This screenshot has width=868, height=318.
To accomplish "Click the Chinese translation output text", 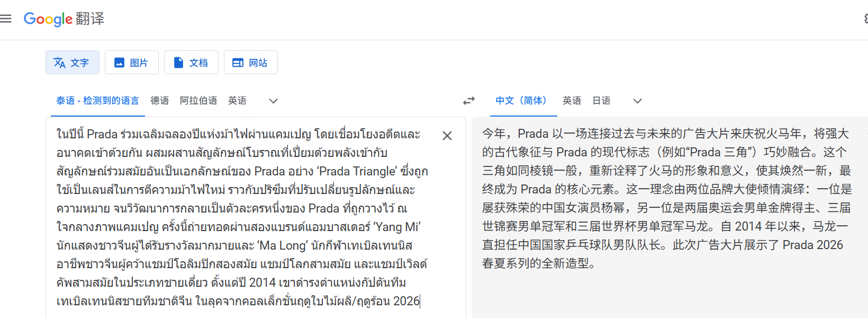I will tap(667, 198).
